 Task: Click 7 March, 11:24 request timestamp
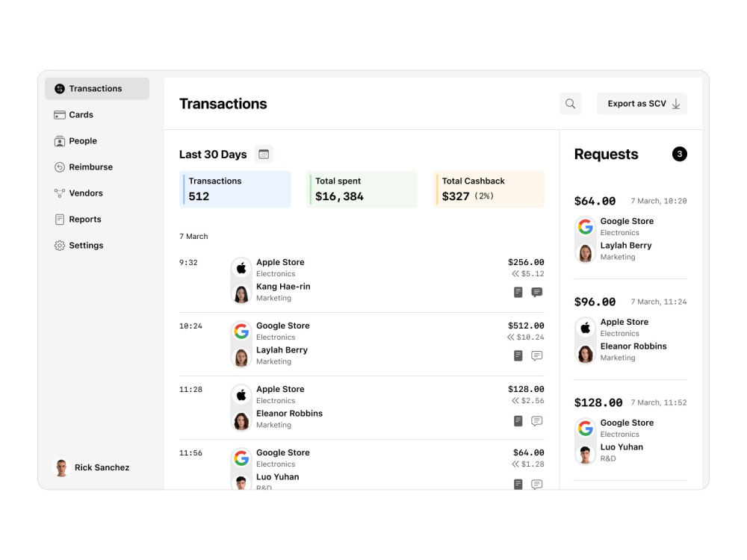coord(659,302)
